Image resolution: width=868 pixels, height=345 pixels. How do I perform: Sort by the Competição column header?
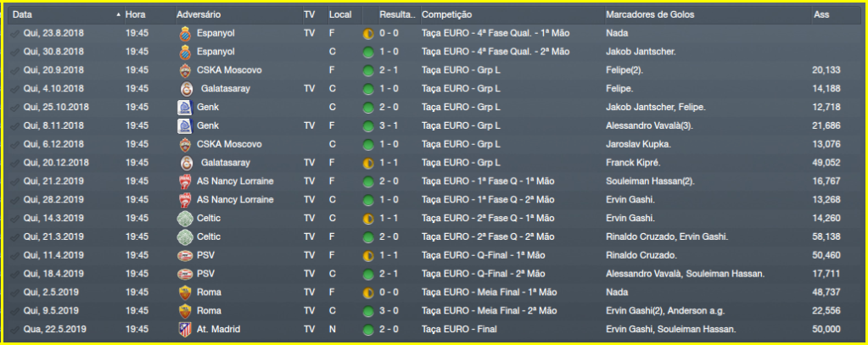(x=447, y=15)
